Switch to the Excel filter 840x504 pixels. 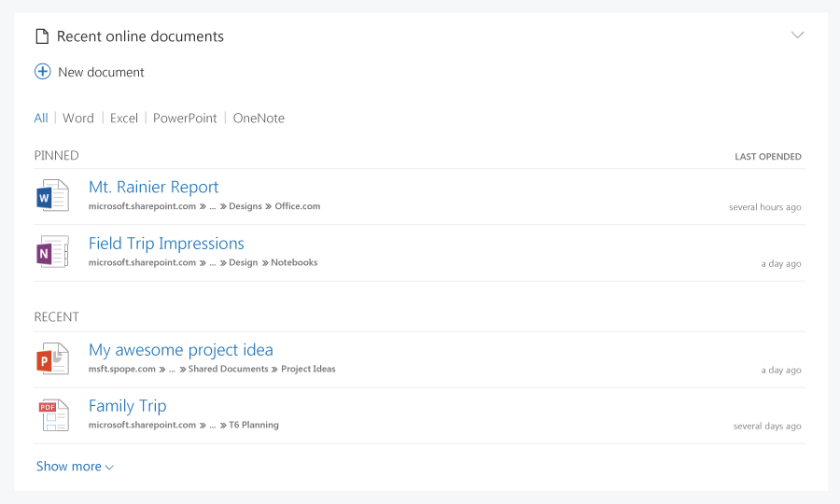pyautogui.click(x=124, y=119)
